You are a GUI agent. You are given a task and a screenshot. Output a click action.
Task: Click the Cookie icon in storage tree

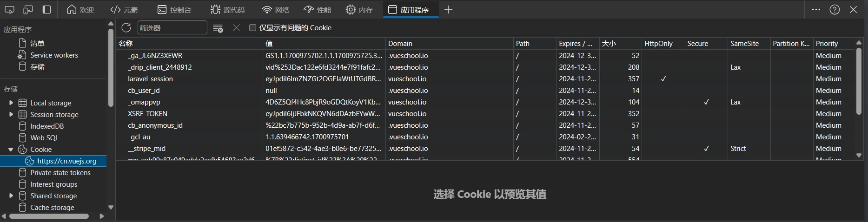coord(22,150)
